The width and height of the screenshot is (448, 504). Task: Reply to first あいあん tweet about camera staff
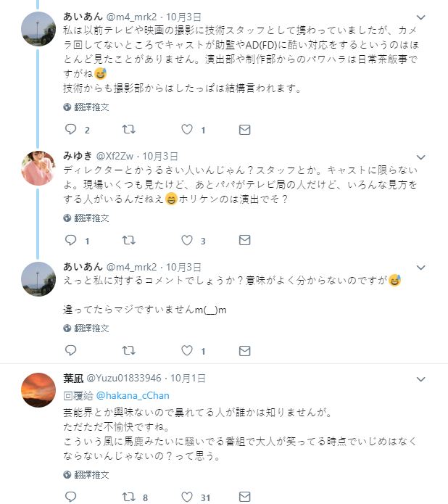point(70,130)
